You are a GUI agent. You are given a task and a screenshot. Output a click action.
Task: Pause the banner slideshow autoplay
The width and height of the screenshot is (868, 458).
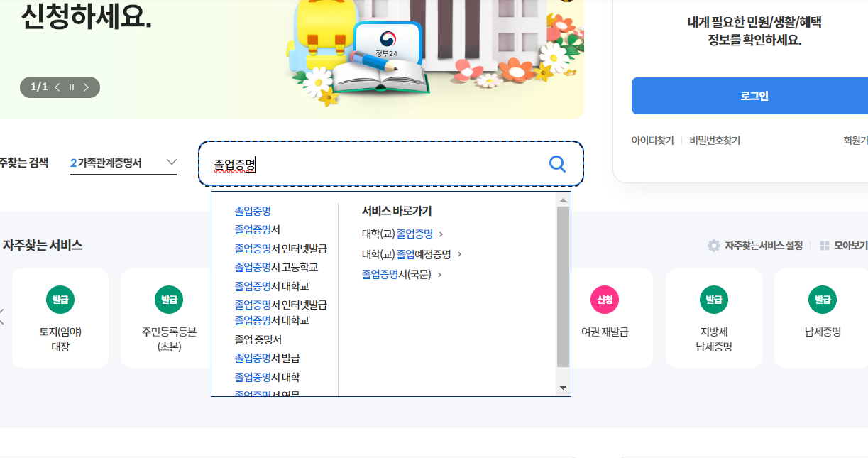pos(70,87)
